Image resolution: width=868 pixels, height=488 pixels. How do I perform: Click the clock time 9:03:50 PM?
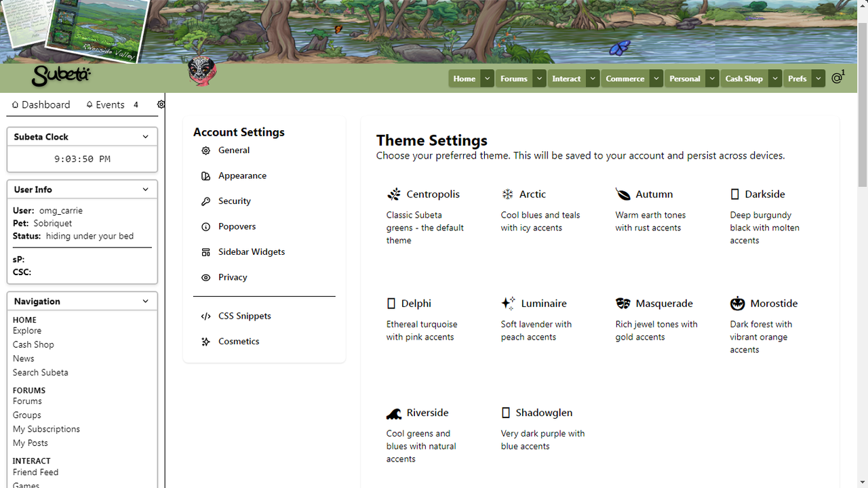click(x=82, y=159)
